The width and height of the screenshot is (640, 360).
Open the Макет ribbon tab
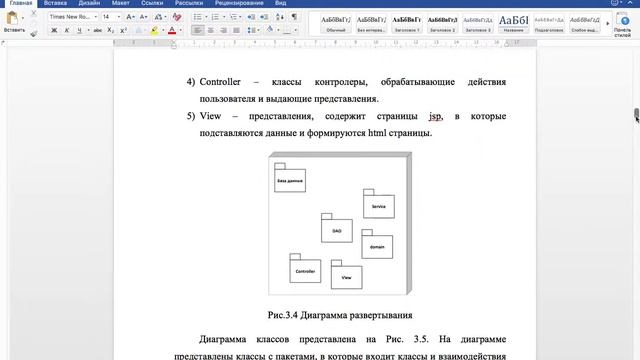(x=120, y=3)
